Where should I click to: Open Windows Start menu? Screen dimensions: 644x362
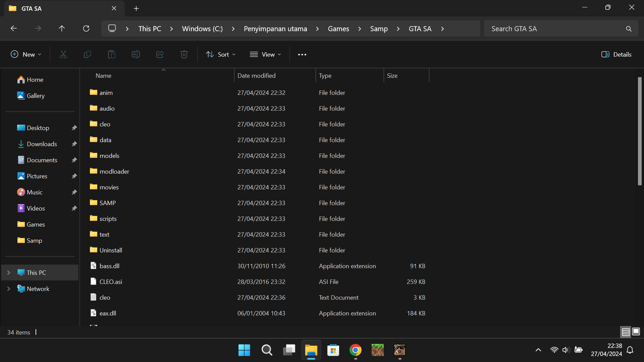(244, 350)
